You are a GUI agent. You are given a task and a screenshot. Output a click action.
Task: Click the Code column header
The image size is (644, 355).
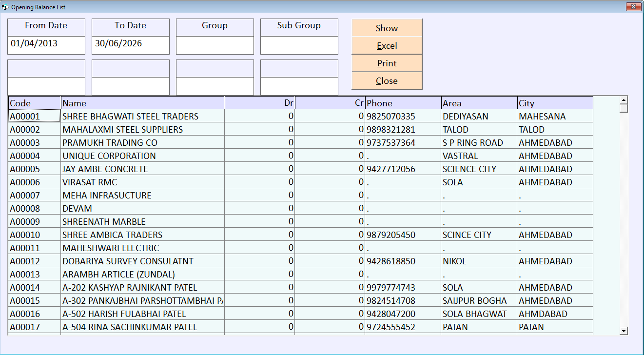(35, 103)
